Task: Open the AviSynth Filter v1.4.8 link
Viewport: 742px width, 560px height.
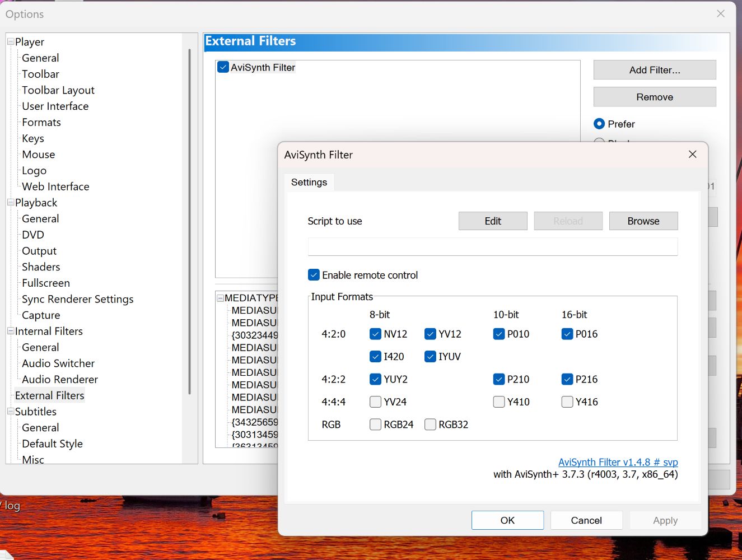Action: coord(618,462)
